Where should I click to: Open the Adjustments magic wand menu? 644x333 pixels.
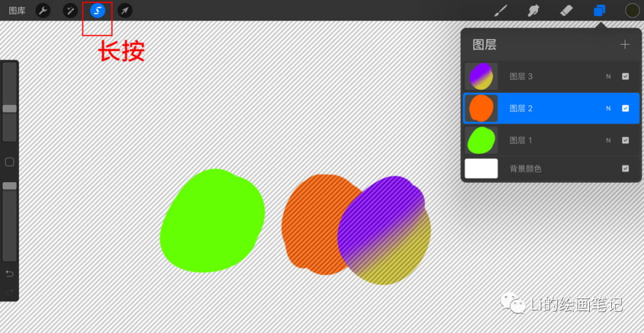tap(70, 11)
